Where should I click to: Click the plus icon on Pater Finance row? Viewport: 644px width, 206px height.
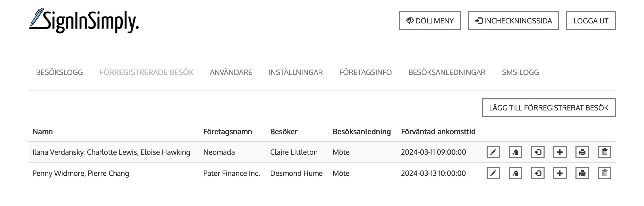coord(560,173)
